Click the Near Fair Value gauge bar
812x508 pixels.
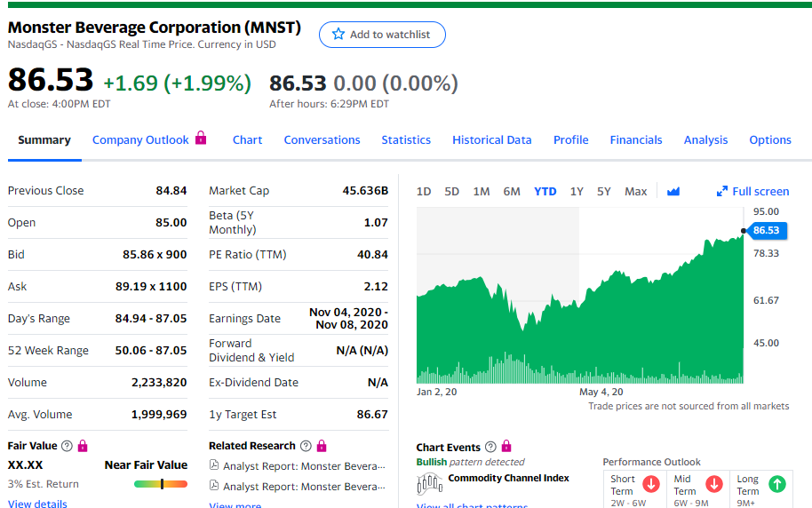160,484
